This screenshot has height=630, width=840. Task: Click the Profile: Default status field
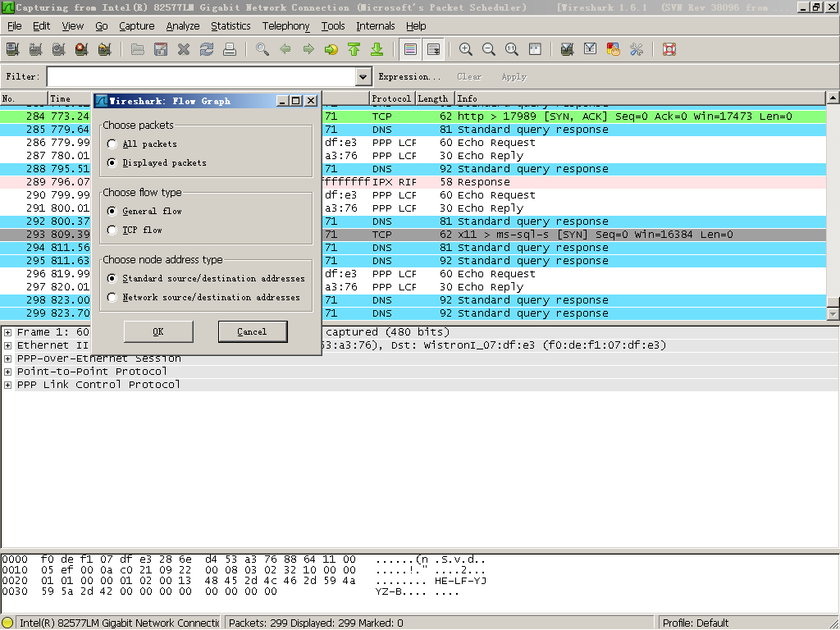[x=748, y=623]
